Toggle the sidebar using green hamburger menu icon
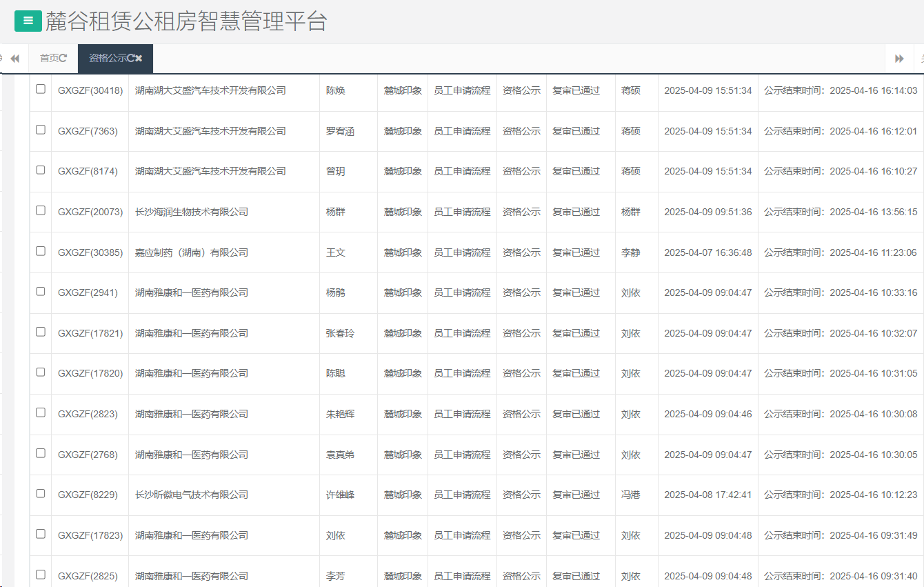The image size is (924, 587). [28, 21]
